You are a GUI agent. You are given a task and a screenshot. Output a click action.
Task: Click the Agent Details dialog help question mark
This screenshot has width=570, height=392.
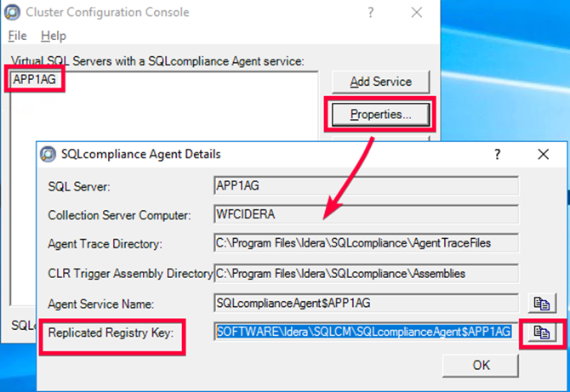(497, 154)
